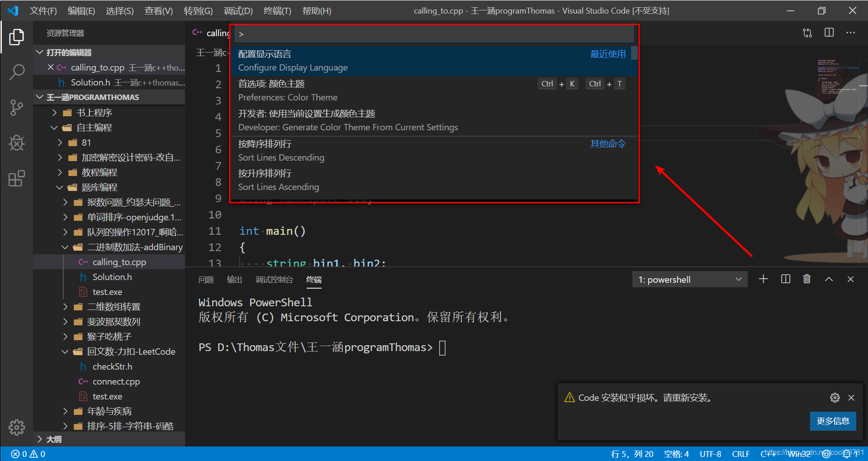Open the 帮助(H) menu
The width and height of the screenshot is (868, 461).
point(317,11)
